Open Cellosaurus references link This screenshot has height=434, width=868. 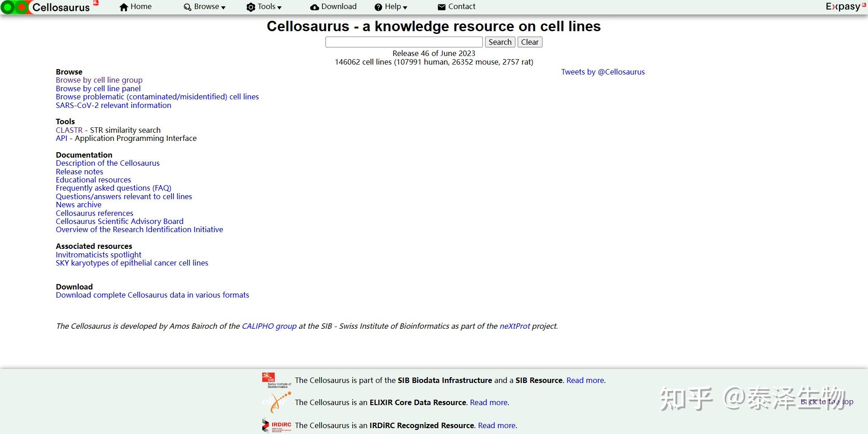click(x=94, y=213)
